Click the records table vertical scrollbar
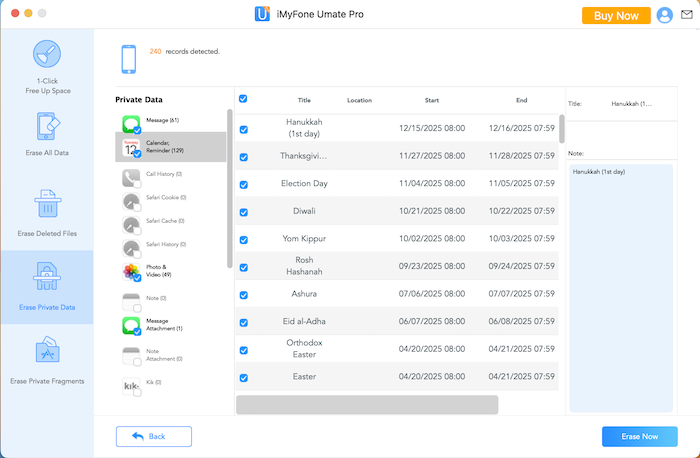Screen dimensions: 700x458 tap(562, 129)
